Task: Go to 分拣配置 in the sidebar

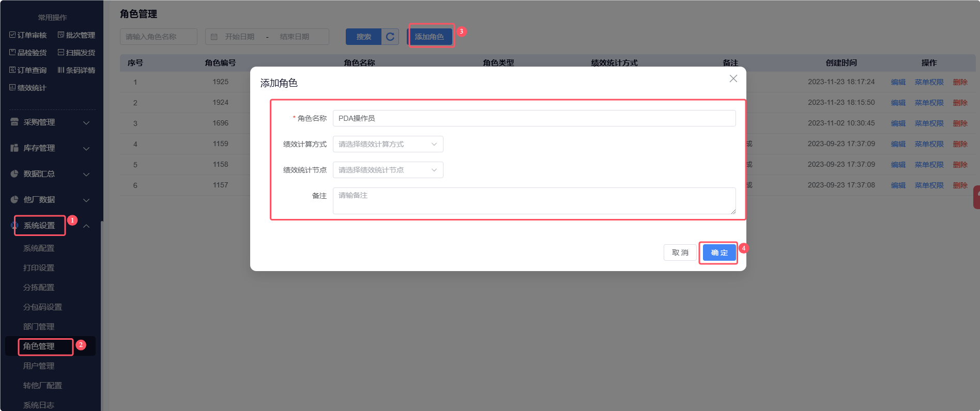Action: [x=39, y=288]
